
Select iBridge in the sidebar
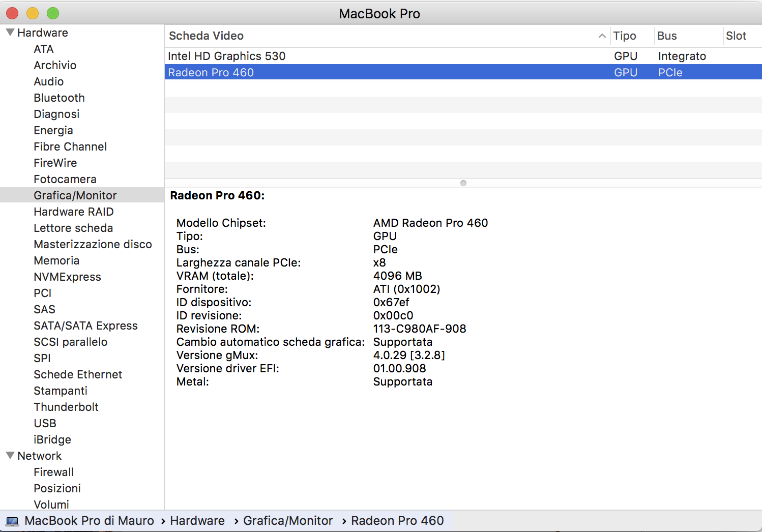coord(52,439)
